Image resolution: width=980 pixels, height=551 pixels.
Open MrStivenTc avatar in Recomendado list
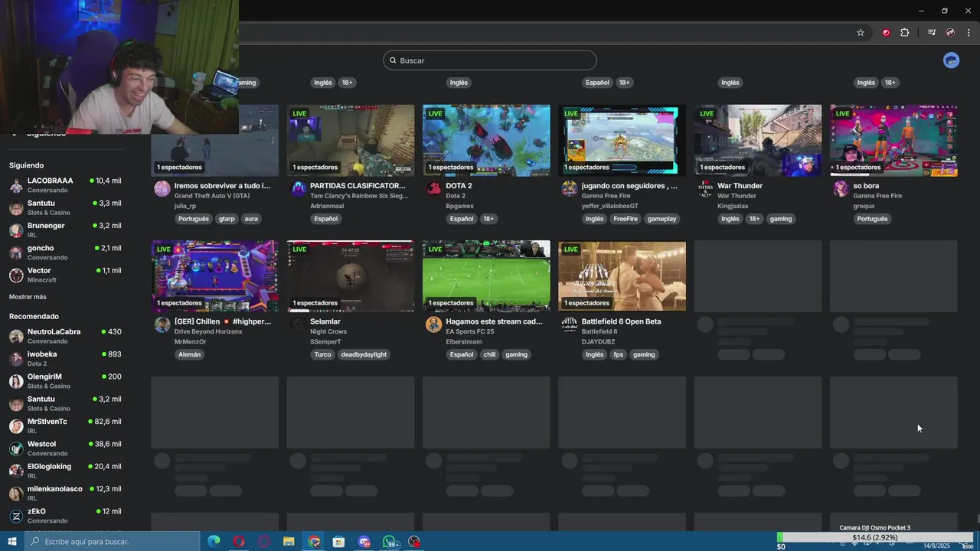[x=16, y=426]
